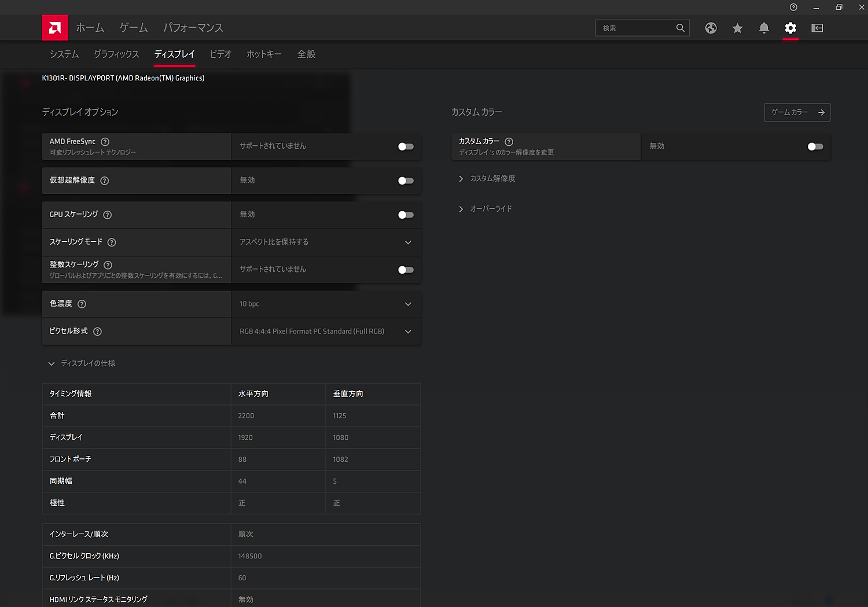Screen dimensions: 868x607
Task: Open the web browser globe icon
Action: (x=711, y=28)
